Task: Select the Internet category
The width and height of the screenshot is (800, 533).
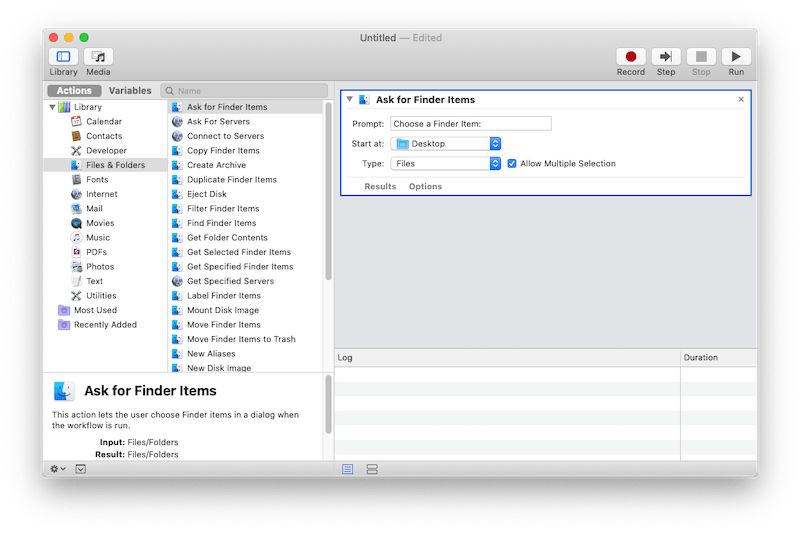Action: pos(101,194)
